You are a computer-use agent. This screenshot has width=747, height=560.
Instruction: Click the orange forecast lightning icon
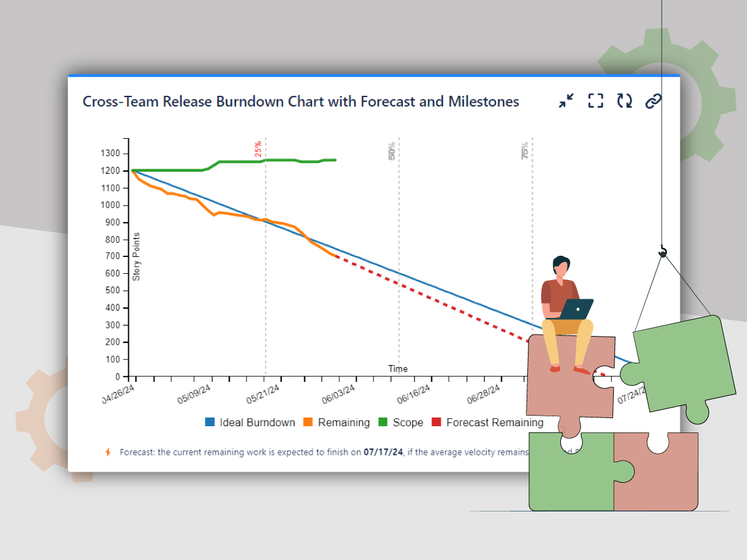tap(108, 452)
